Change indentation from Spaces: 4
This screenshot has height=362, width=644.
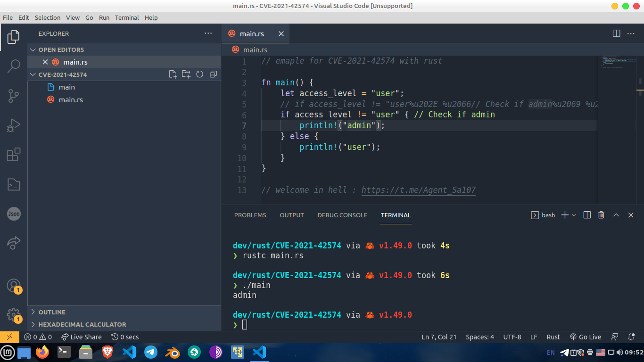coord(480,337)
